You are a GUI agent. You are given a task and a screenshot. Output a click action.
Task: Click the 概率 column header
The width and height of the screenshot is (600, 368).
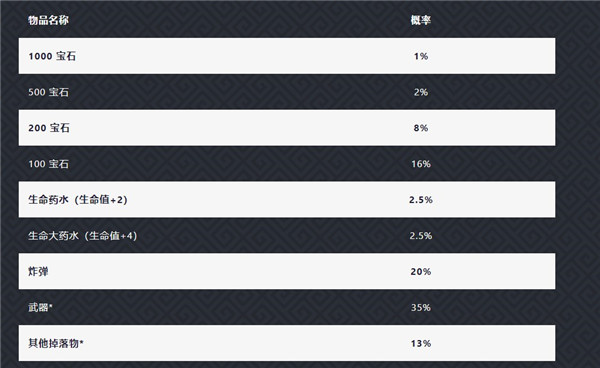point(421,20)
